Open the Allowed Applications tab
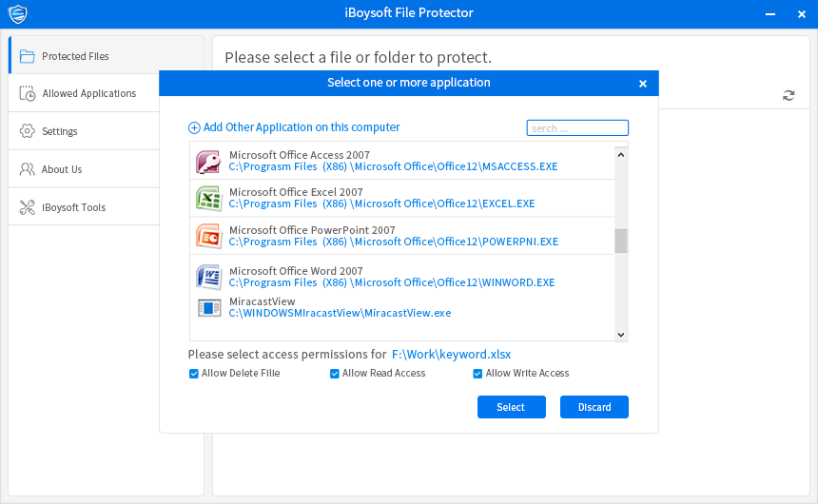 pyautogui.click(x=88, y=93)
